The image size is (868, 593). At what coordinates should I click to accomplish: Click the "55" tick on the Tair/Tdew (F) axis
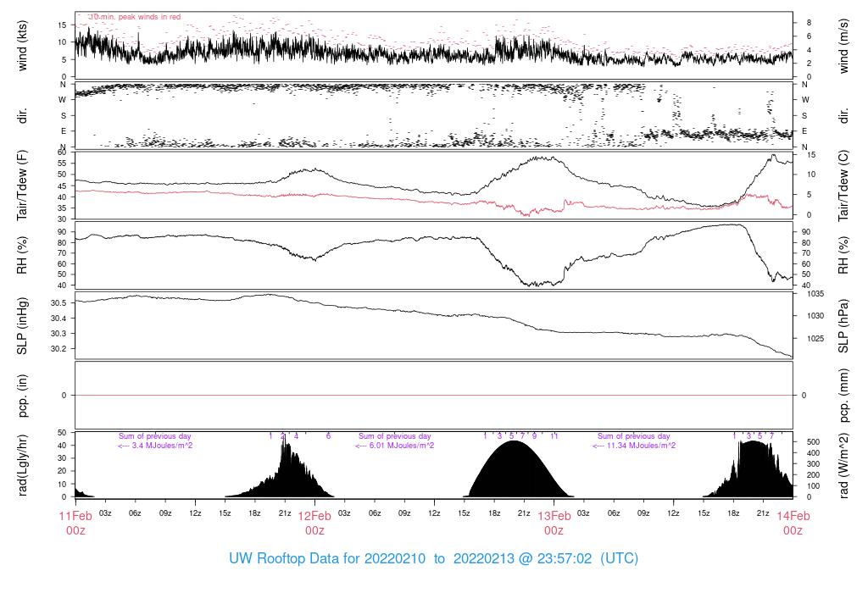[x=62, y=163]
